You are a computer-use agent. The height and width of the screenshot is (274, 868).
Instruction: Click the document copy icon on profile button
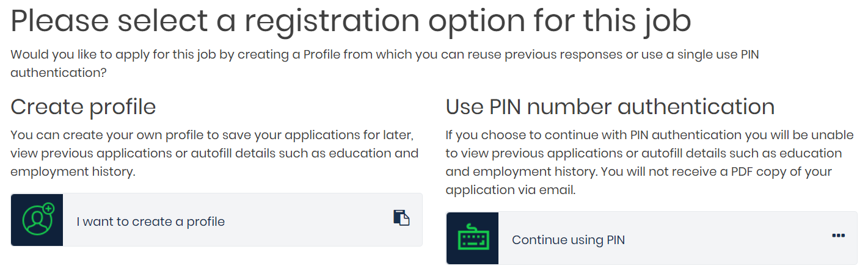tap(401, 218)
